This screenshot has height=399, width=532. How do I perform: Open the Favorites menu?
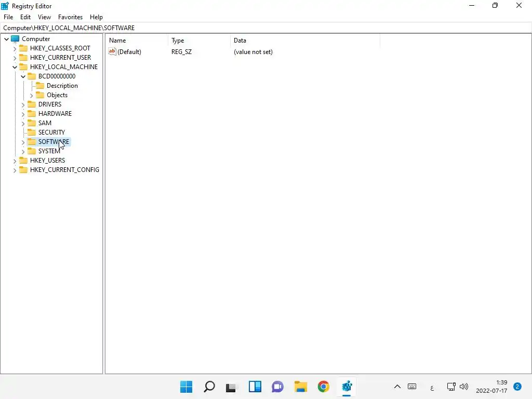70,17
